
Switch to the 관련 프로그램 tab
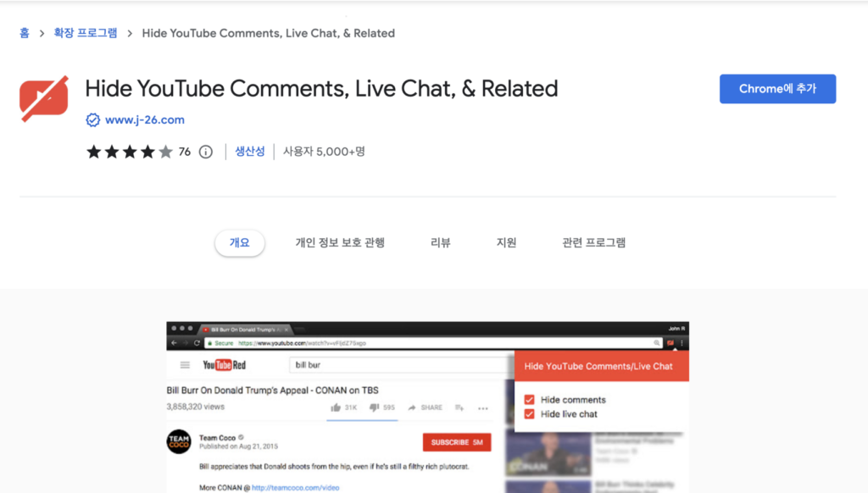(594, 243)
